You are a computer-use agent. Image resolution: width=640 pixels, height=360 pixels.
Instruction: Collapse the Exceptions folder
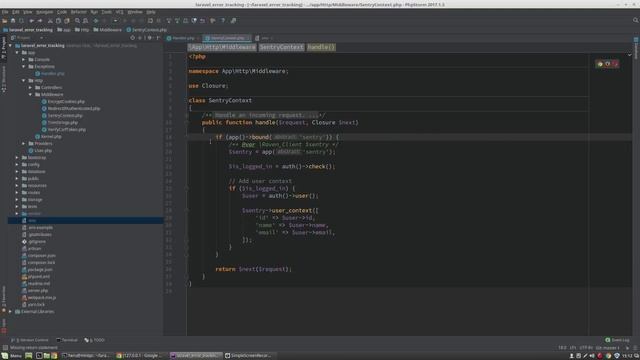click(x=24, y=67)
